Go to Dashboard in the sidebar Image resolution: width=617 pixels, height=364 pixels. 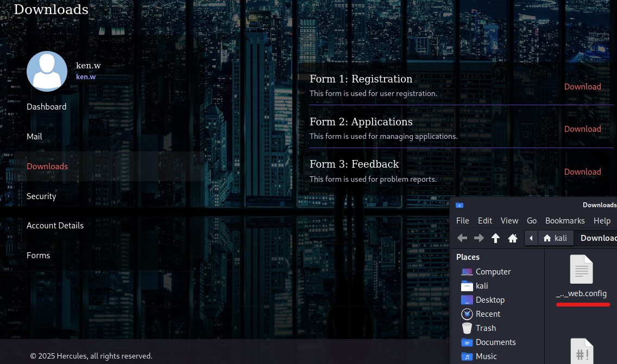click(46, 106)
